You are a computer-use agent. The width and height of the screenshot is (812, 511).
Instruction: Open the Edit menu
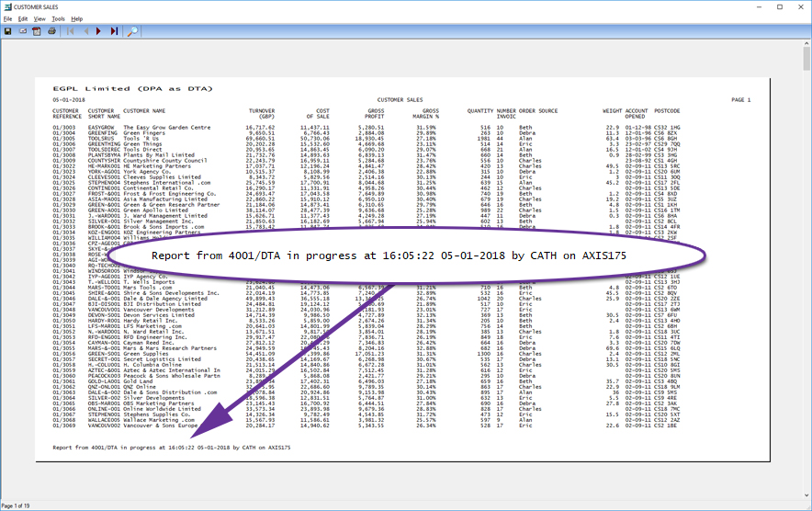coord(23,18)
